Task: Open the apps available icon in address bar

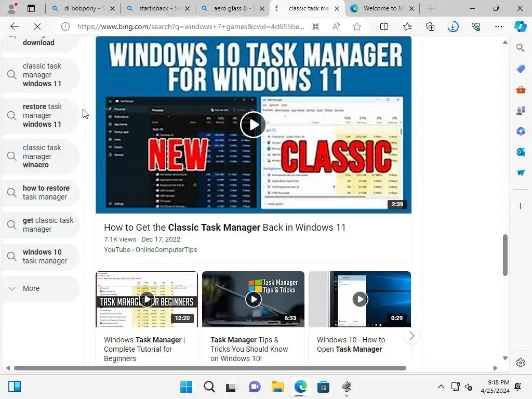Action: tap(315, 26)
